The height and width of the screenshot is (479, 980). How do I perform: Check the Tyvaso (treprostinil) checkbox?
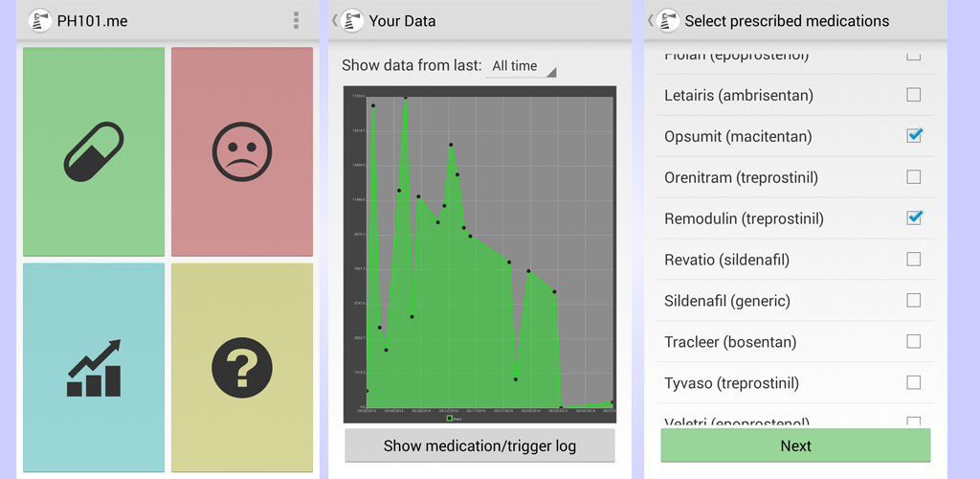[914, 382]
